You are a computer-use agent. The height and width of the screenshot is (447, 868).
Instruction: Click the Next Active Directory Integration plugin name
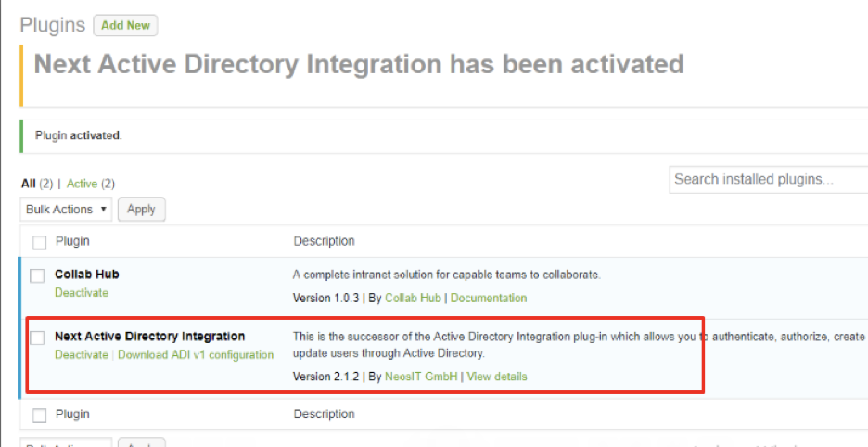149,337
